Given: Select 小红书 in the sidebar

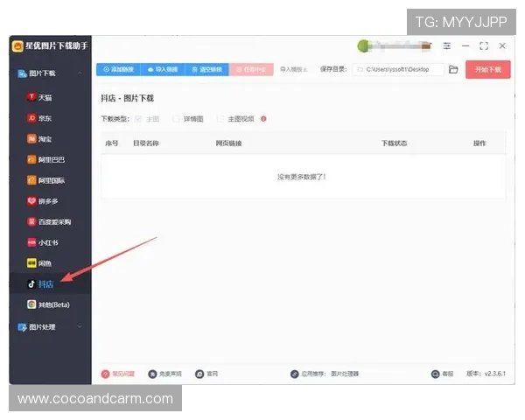Looking at the screenshot, I should pyautogui.click(x=43, y=242).
